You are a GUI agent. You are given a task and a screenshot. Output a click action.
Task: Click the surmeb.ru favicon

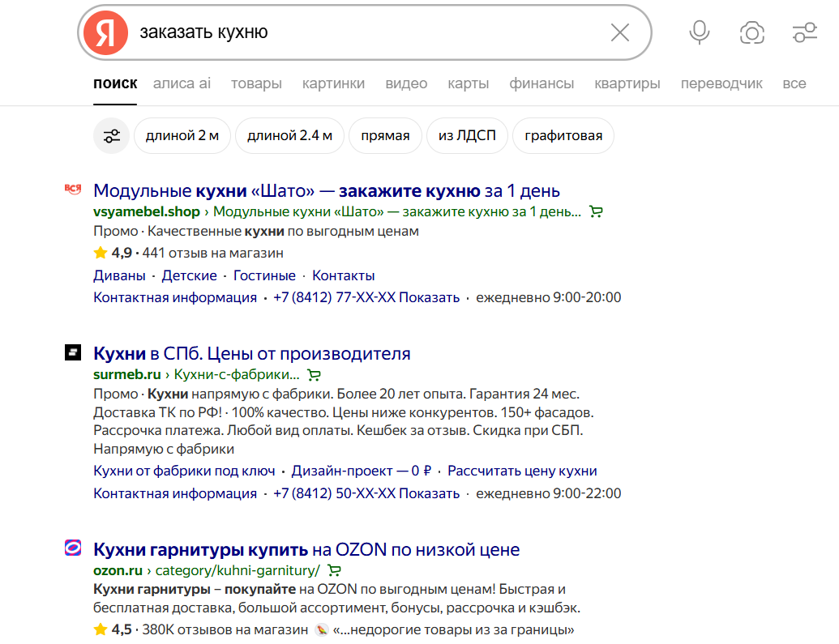click(x=73, y=352)
